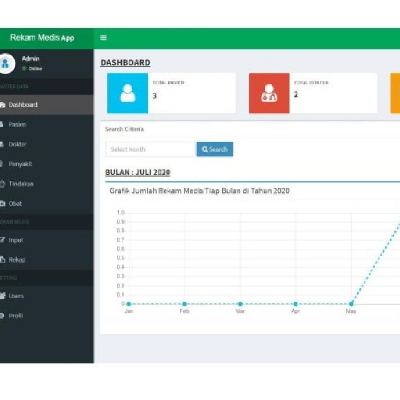Open the Users settings item
The width and height of the screenshot is (400, 400).
point(47,296)
